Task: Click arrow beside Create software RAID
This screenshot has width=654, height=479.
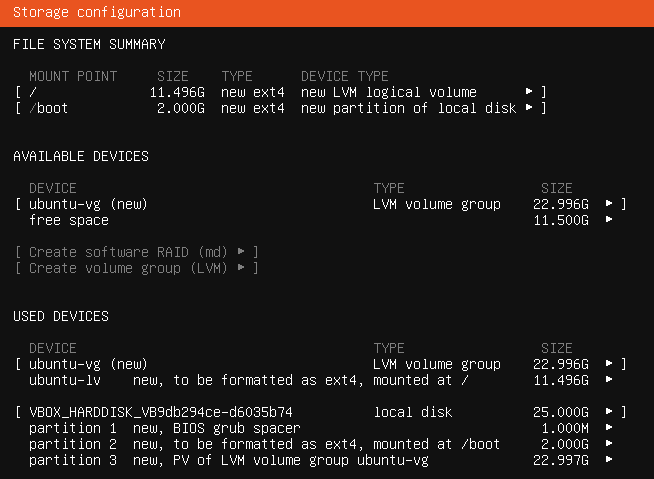Action: 241,251
